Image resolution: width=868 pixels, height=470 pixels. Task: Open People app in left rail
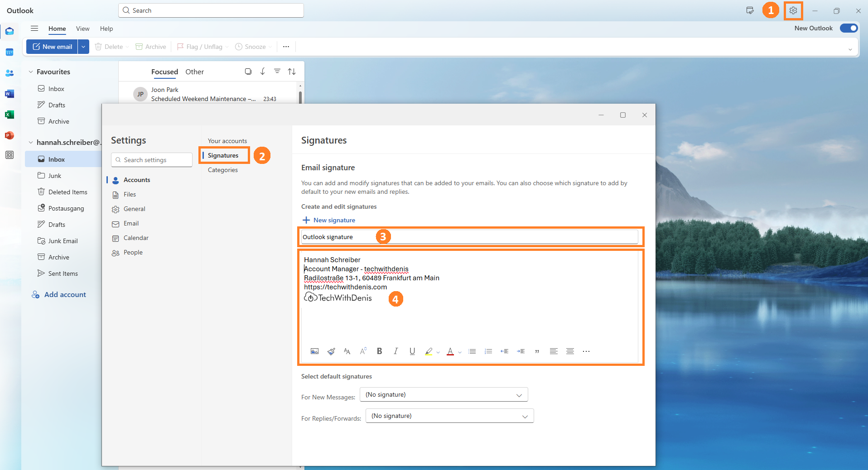click(x=10, y=73)
